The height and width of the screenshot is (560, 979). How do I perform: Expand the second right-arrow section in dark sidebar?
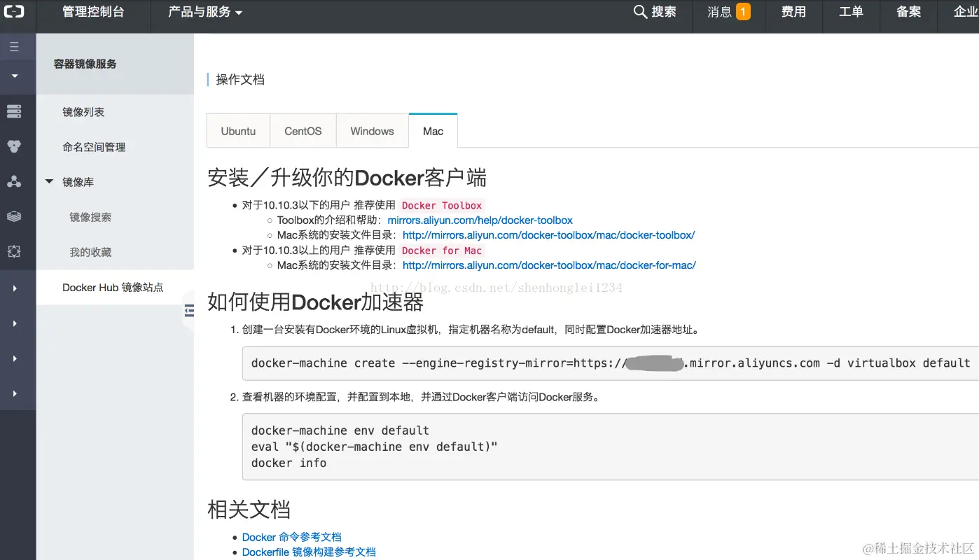click(x=15, y=323)
